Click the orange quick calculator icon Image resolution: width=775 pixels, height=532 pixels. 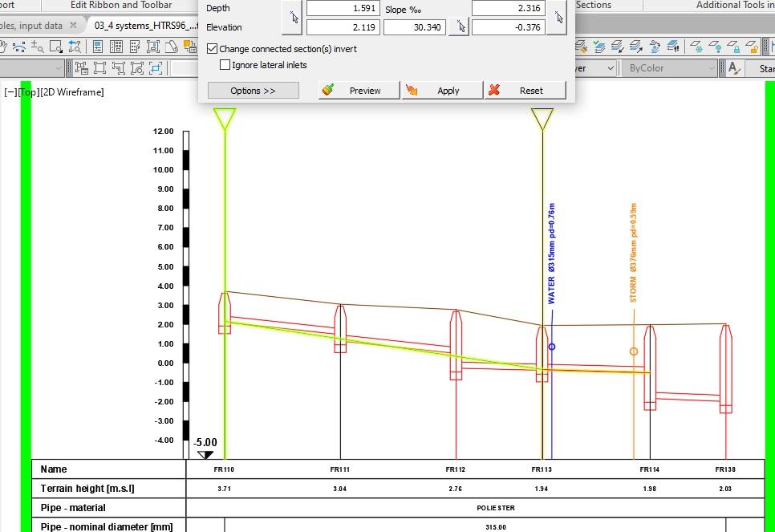[x=190, y=47]
